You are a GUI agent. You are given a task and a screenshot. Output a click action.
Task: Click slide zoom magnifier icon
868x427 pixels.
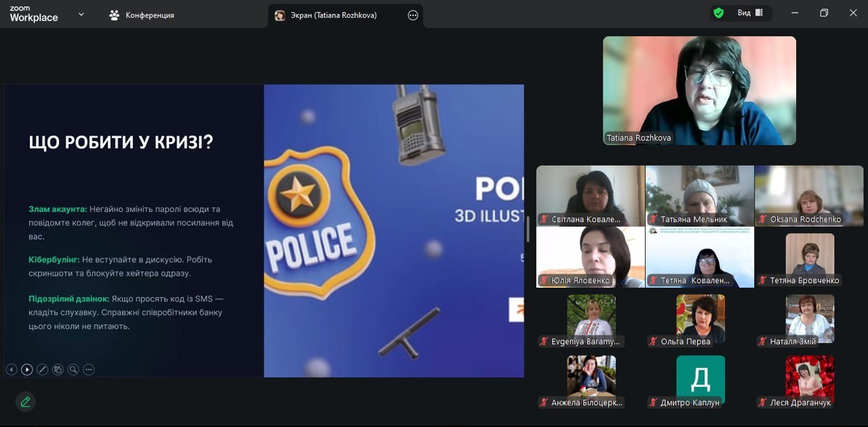[73, 370]
